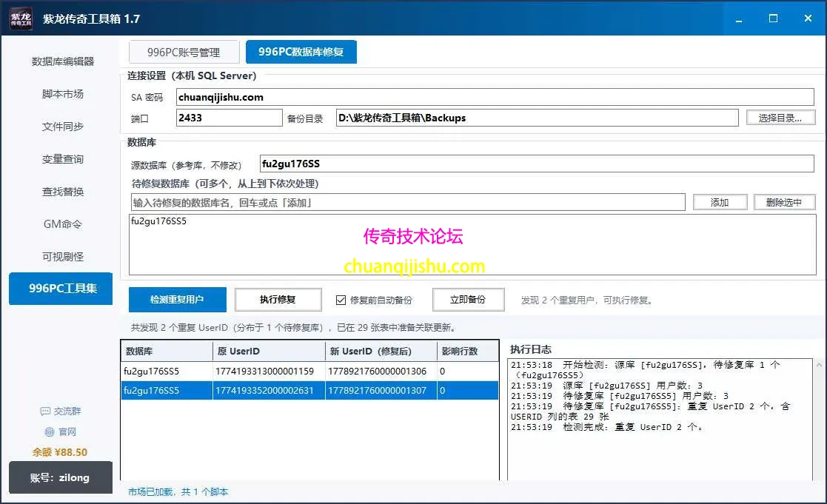Click the 执行日志 scrollbar up arrow
Screen dimensions: 827x504
click(819, 365)
